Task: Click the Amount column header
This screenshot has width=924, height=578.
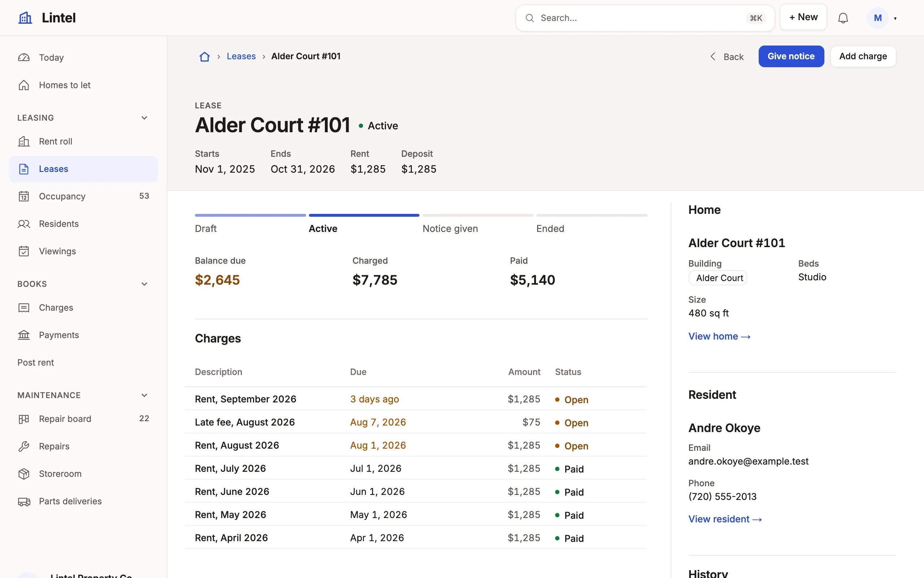Action: click(524, 372)
